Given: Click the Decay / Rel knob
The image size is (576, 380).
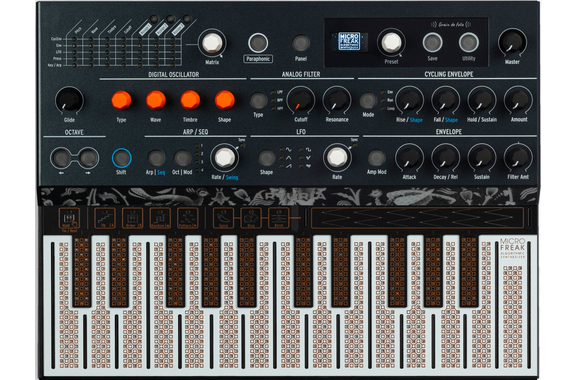Looking at the screenshot, I should click(x=445, y=158).
